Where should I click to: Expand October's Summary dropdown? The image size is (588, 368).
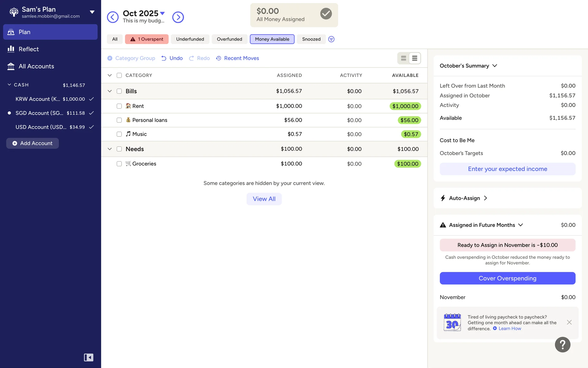pyautogui.click(x=494, y=66)
